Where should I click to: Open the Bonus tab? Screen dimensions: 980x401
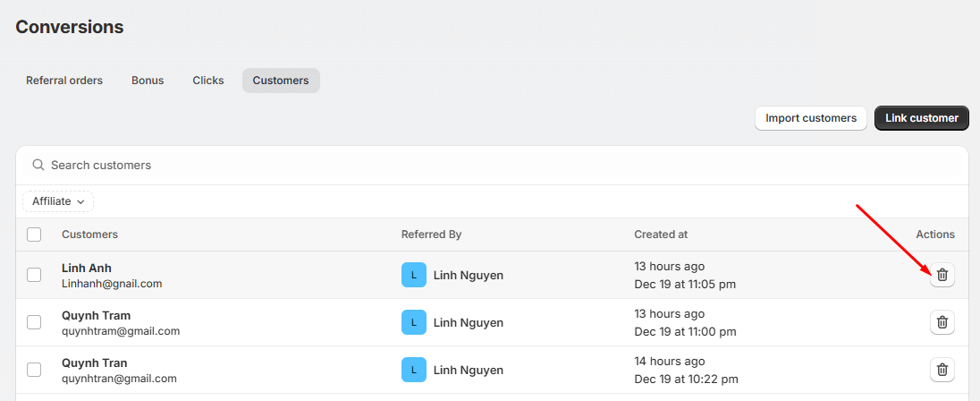[148, 81]
